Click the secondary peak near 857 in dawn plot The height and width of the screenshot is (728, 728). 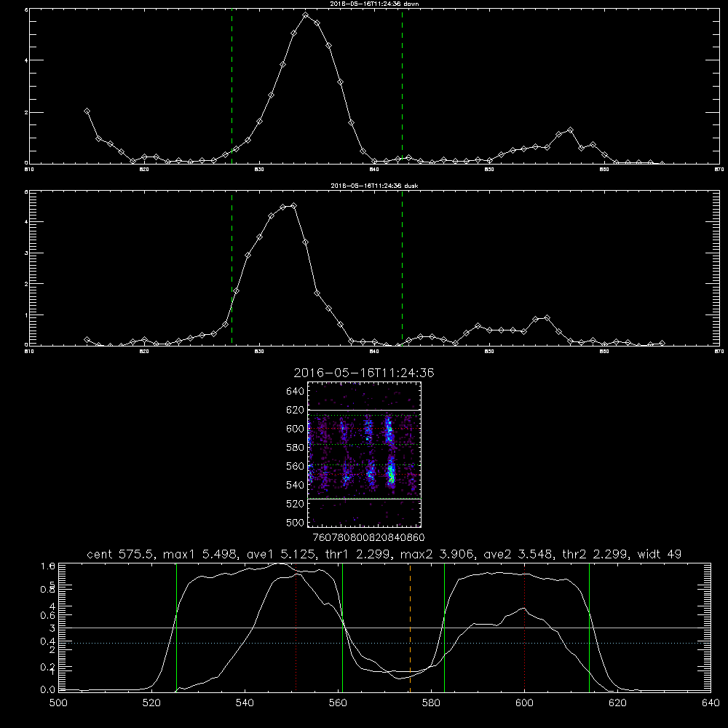(570, 130)
